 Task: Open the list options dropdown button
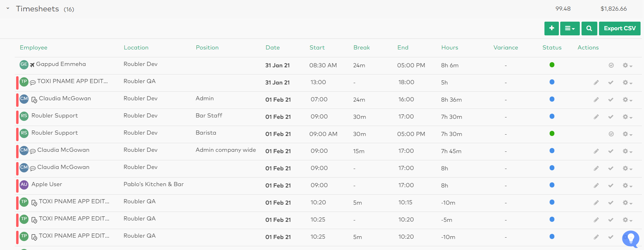[x=570, y=29]
